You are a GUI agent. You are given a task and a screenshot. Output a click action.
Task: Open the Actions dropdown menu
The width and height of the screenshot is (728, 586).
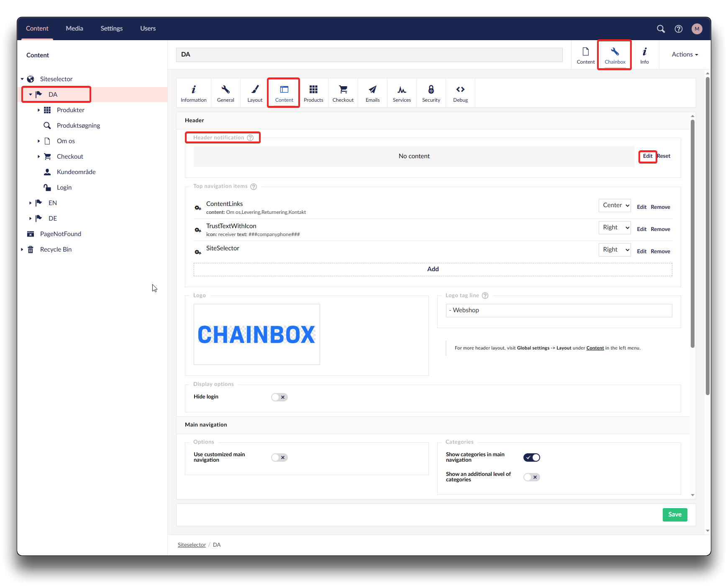tap(684, 54)
